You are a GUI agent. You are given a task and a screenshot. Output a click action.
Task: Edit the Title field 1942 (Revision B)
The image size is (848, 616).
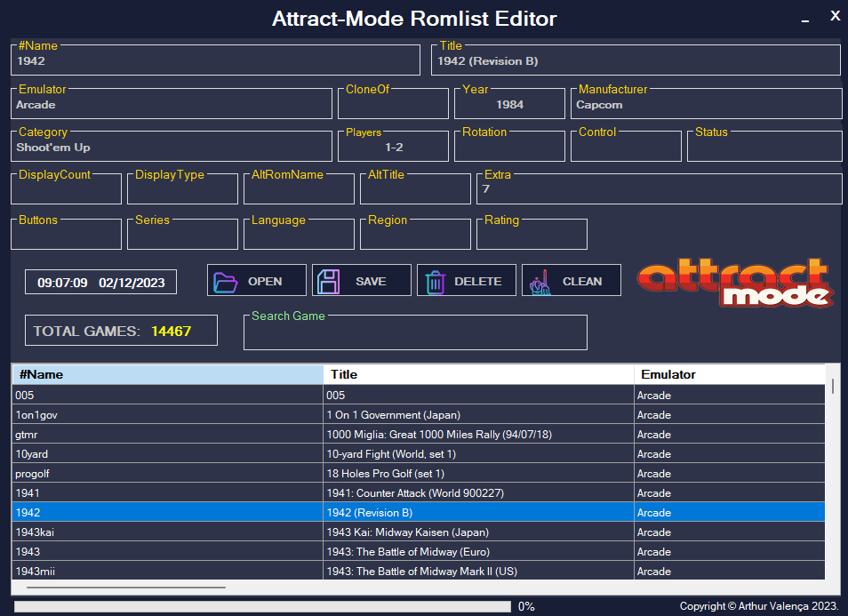(636, 61)
